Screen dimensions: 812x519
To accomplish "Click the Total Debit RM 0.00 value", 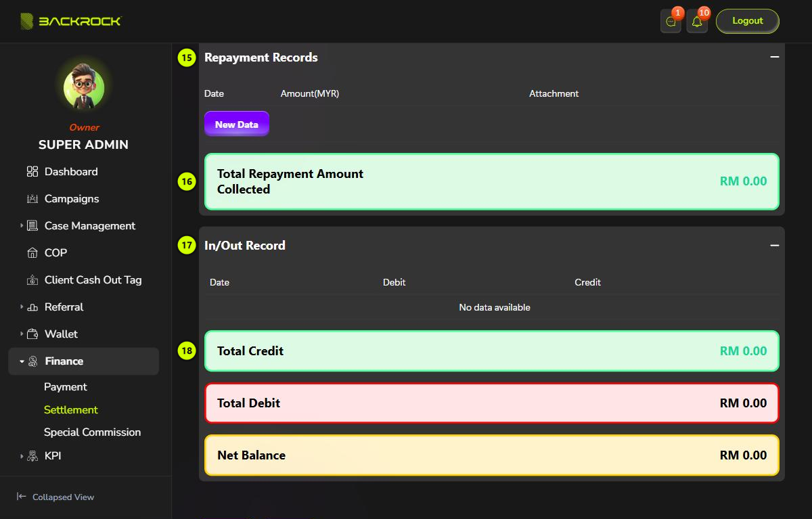I will [x=744, y=403].
